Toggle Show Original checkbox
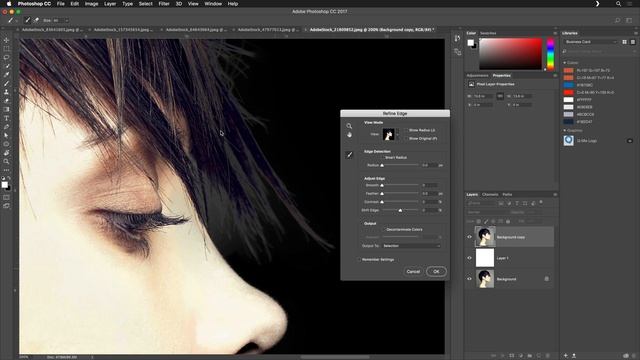This screenshot has width=640, height=360. pos(406,139)
